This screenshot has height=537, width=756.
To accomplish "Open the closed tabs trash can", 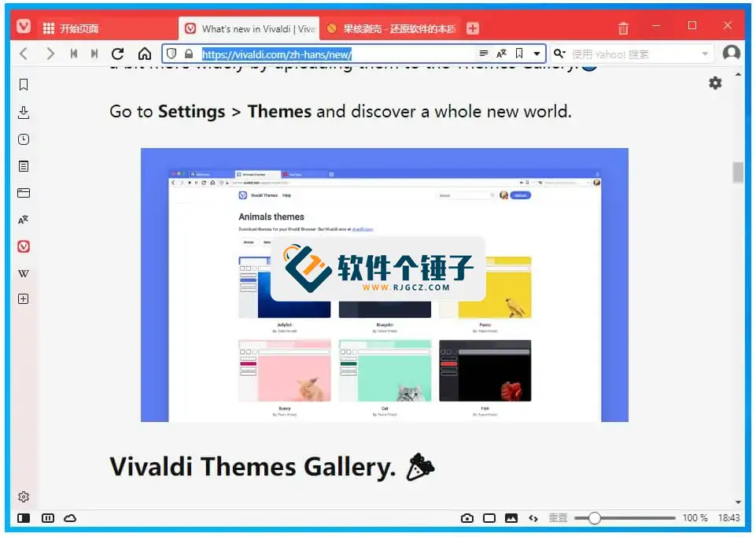I will click(623, 28).
